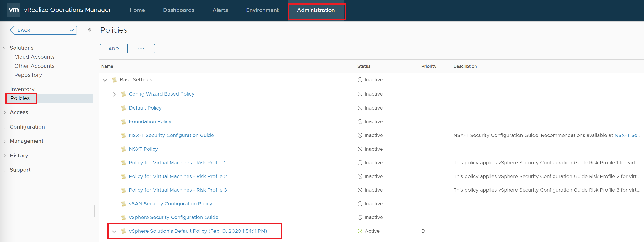Click the green Active status icon
644x242 pixels.
[x=360, y=231]
